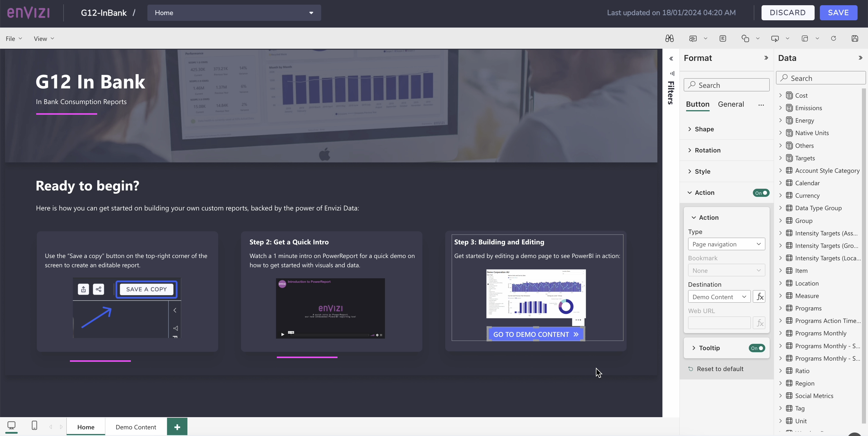Switch to mobile layout view icon

pos(34,425)
